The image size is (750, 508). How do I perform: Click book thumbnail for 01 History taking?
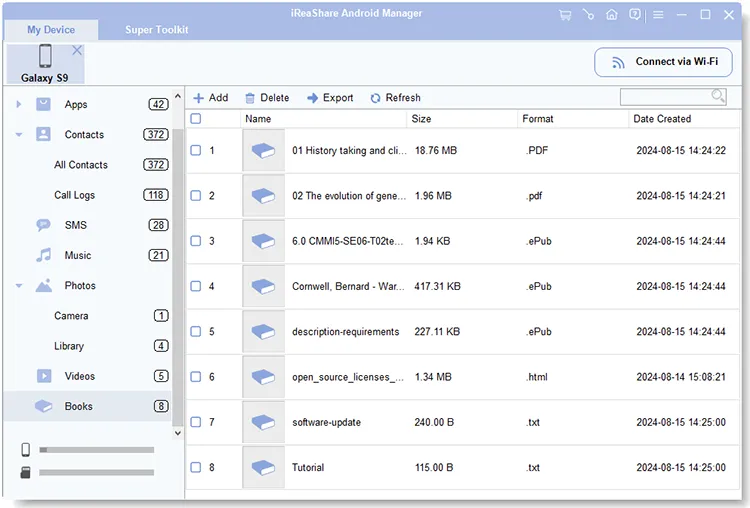(264, 150)
